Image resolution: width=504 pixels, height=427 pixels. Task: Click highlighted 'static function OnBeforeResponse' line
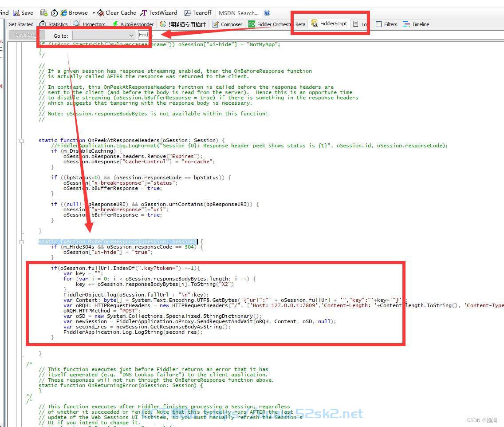pyautogui.click(x=118, y=241)
